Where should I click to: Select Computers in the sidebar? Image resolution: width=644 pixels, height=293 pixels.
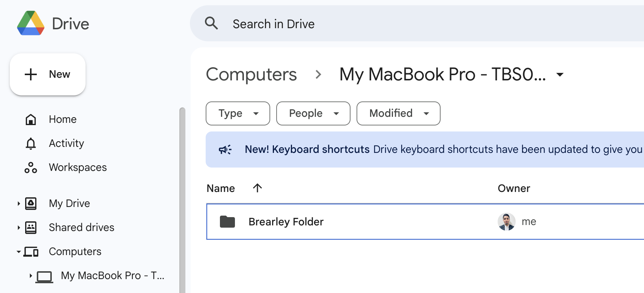75,252
